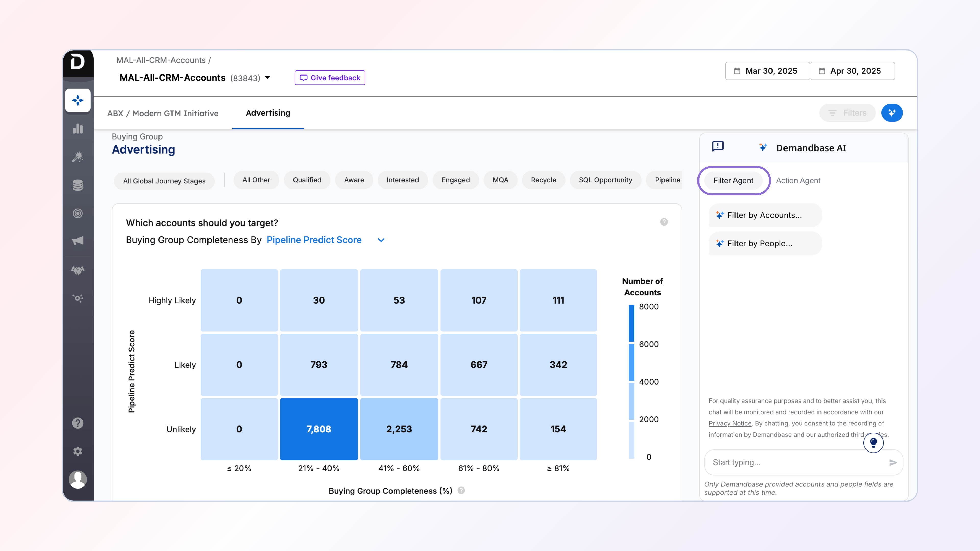Click the Demandbase logo in sidebar
The image size is (980, 551).
(x=78, y=61)
